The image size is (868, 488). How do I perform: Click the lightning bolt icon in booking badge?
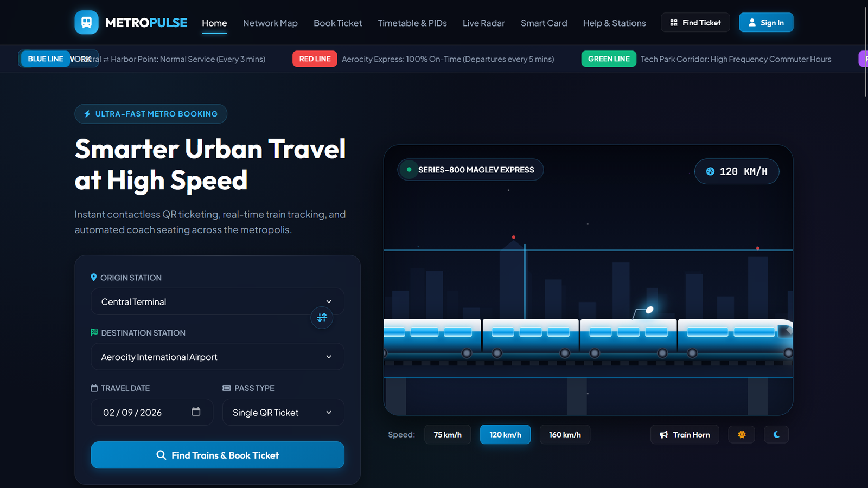(x=87, y=114)
